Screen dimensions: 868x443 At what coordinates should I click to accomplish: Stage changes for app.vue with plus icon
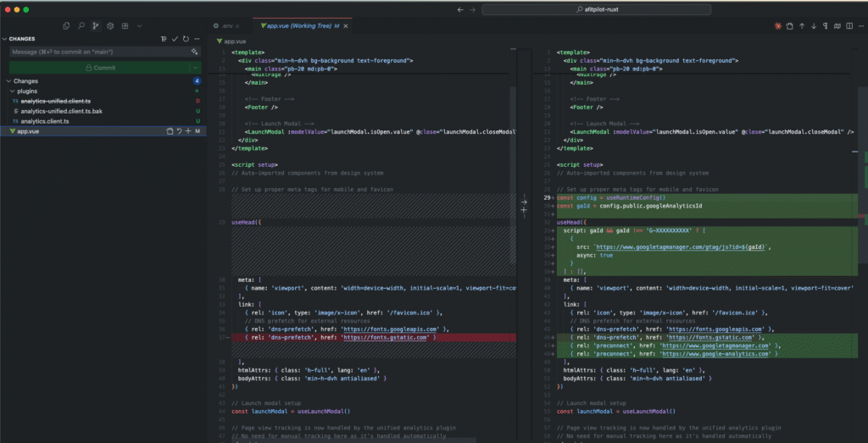(x=187, y=131)
